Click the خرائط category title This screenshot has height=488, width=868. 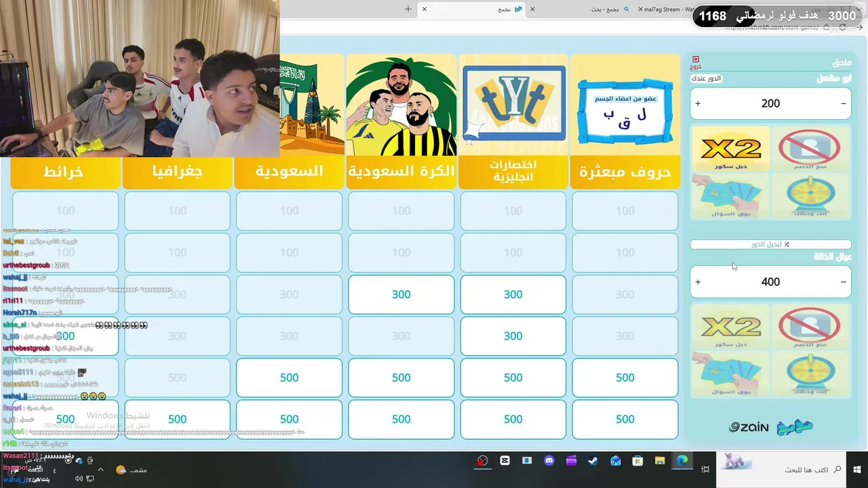pos(64,172)
